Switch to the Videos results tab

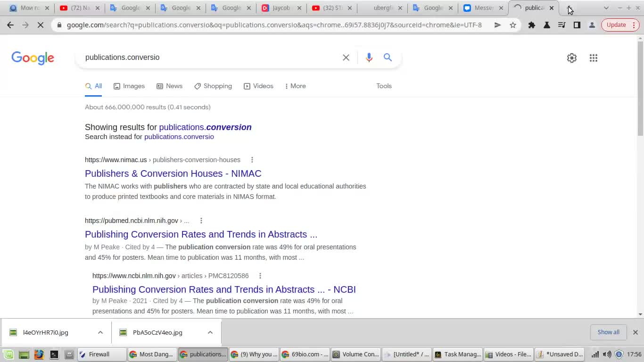pyautogui.click(x=258, y=86)
